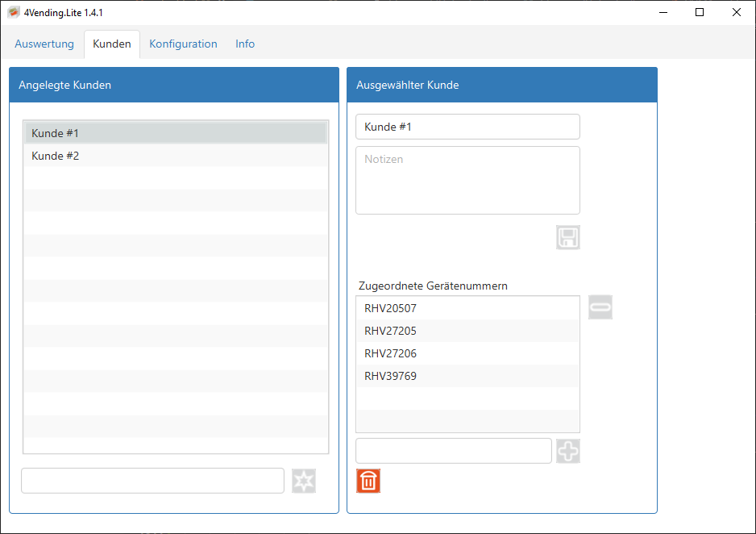This screenshot has width=756, height=534.
Task: Select device number RHV27205
Action: [x=467, y=331]
